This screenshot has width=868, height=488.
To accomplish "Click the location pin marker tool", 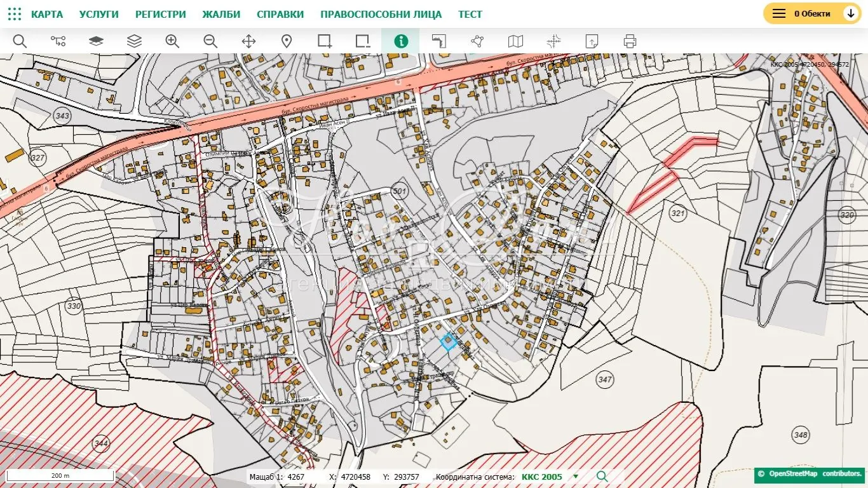I will (x=287, y=41).
